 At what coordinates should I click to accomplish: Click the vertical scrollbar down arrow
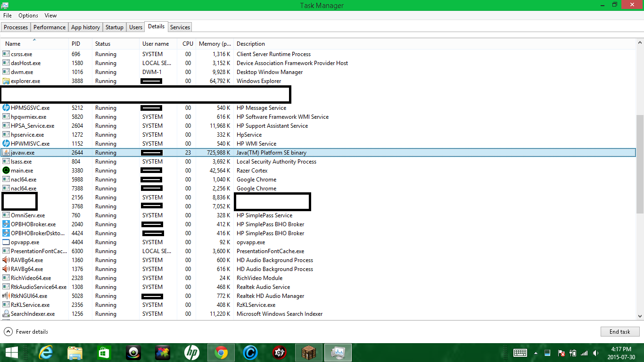(640, 317)
